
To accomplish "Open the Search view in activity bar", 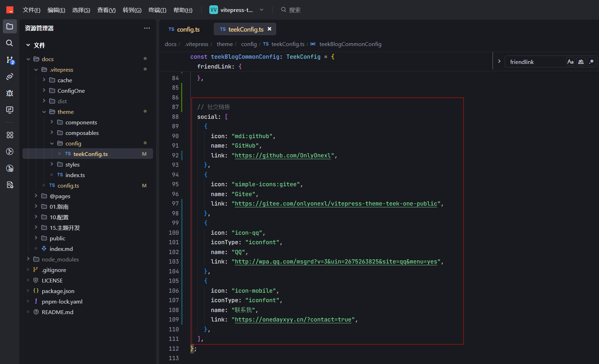I will [10, 43].
